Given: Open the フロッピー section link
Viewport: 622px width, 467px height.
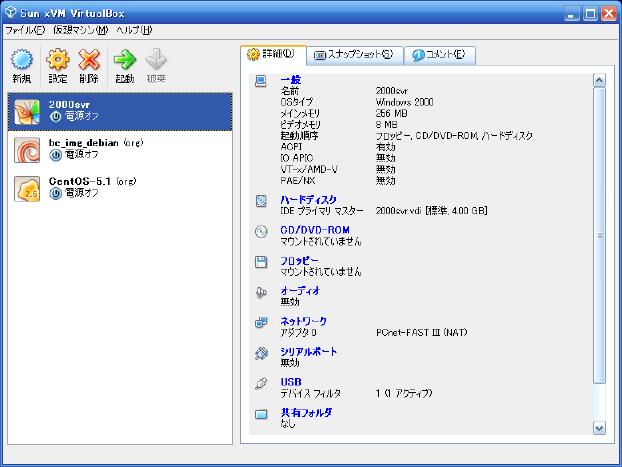Looking at the screenshot, I should 299,261.
